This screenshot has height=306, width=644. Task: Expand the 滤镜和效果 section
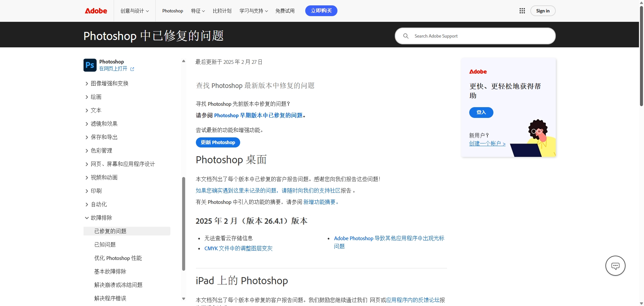[101, 124]
